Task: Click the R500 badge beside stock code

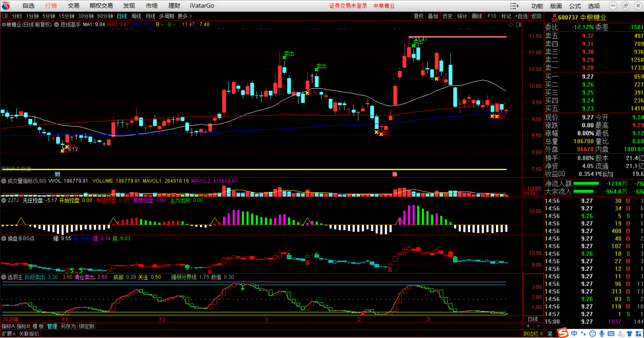Action: pyautogui.click(x=554, y=18)
